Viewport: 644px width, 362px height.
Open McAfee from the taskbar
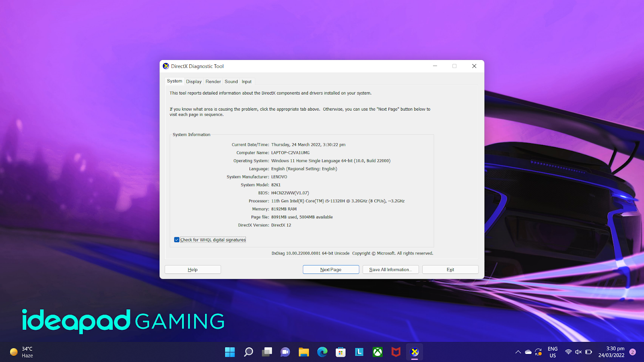(x=396, y=352)
